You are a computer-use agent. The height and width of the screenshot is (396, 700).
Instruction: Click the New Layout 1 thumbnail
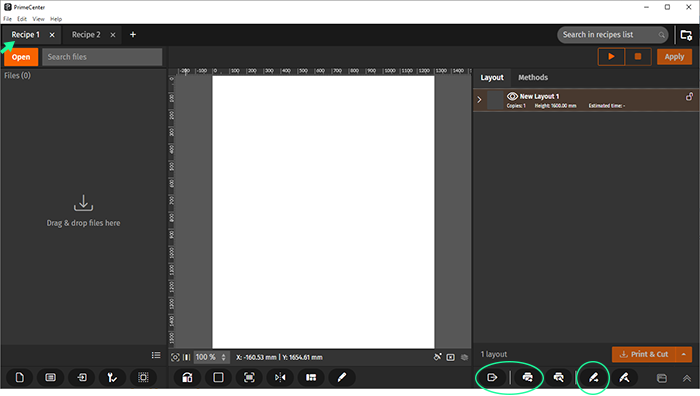pos(495,100)
